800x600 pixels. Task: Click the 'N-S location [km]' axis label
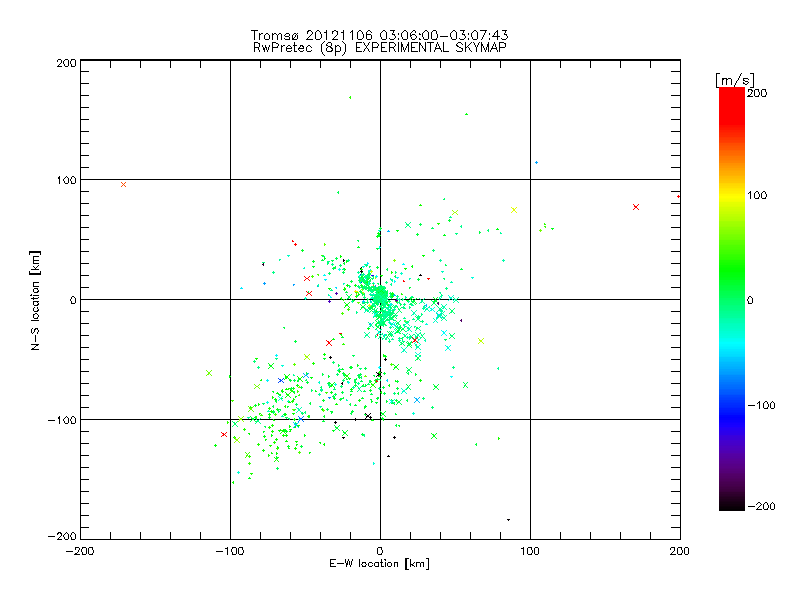point(35,300)
